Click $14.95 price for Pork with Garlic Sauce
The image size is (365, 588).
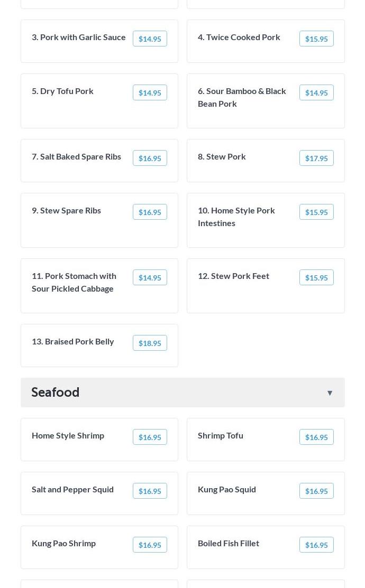point(150,39)
